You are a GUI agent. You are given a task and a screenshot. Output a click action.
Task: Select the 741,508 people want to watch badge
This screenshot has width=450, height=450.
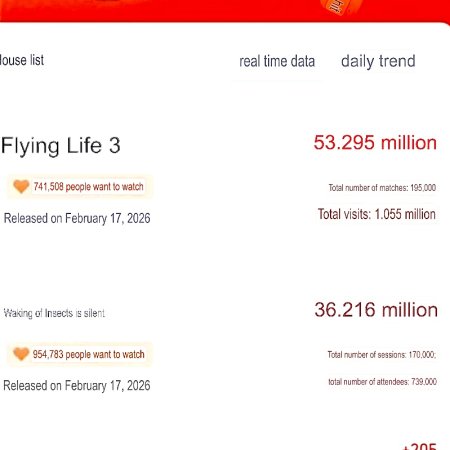pyautogui.click(x=80, y=186)
